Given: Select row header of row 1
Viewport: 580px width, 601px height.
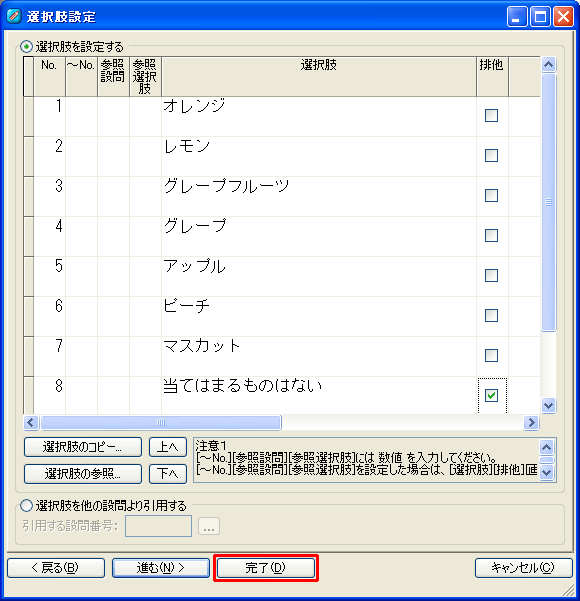Looking at the screenshot, I should [x=28, y=116].
